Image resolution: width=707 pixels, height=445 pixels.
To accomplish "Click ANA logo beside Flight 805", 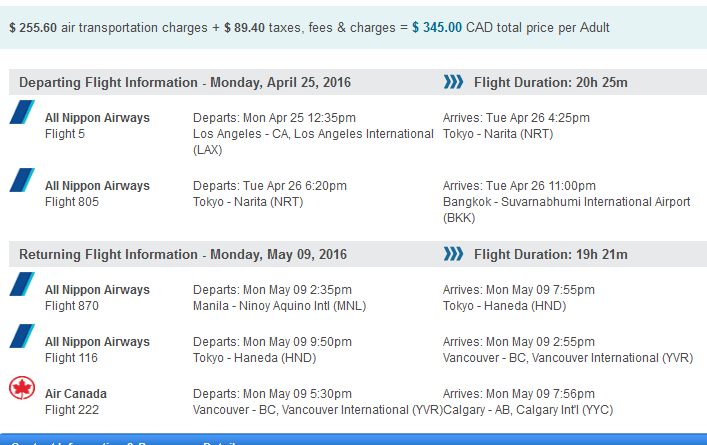I will [x=22, y=180].
